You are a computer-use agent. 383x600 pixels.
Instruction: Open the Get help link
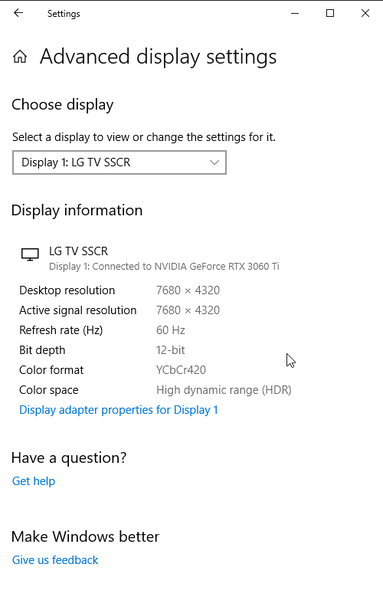tap(34, 481)
